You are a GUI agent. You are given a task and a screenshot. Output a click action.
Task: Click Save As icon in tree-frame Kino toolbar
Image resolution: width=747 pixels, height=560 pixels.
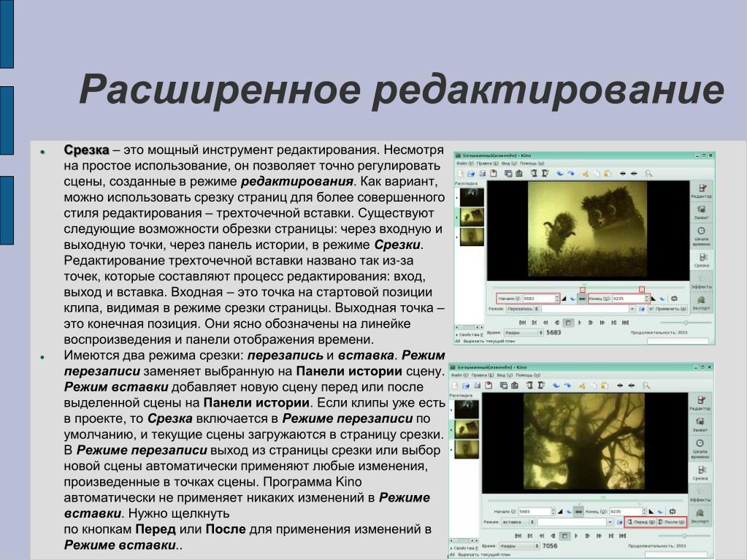coord(489,386)
